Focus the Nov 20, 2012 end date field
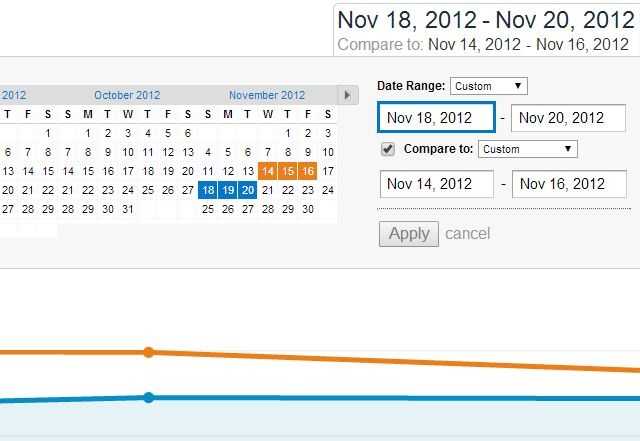Viewport: 640px width, 441px height. 569,118
